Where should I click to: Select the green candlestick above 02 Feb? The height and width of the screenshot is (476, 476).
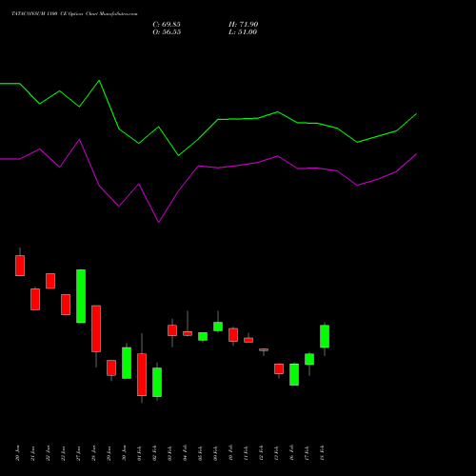(157, 382)
